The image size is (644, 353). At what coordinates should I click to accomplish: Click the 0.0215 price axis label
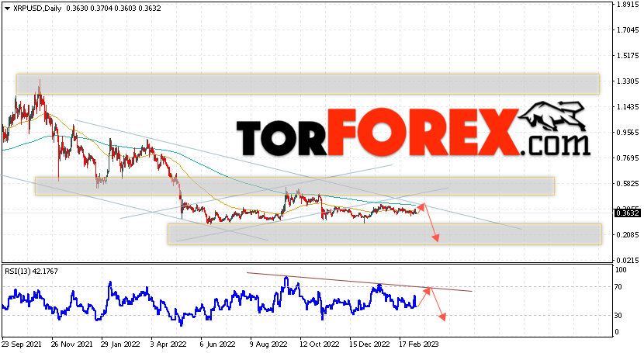pos(628,260)
